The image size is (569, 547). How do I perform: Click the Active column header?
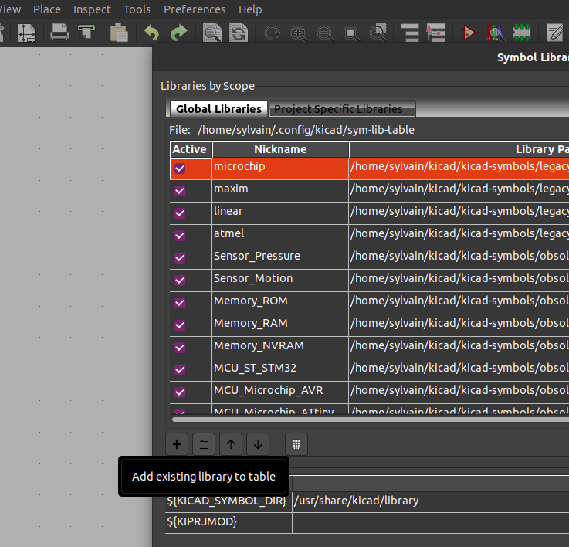pos(190,149)
